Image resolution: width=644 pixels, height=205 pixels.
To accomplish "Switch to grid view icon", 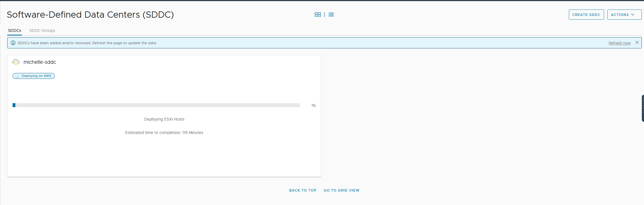I will coord(318,15).
